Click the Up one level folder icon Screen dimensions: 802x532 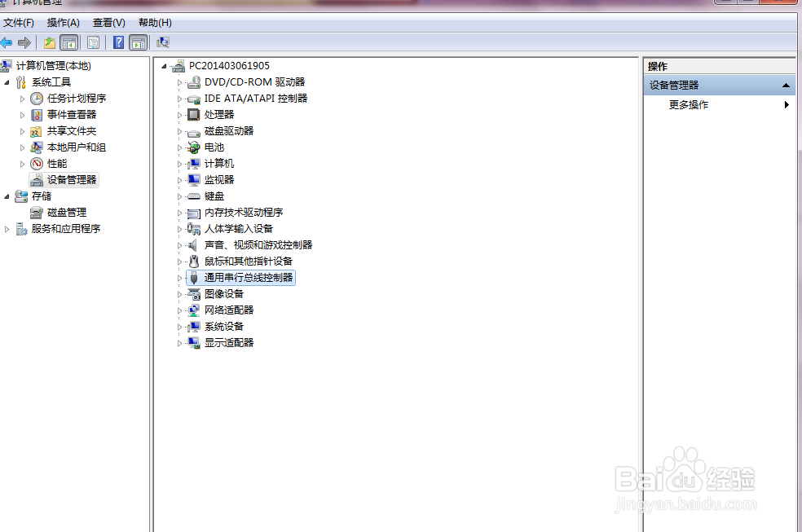coord(50,42)
